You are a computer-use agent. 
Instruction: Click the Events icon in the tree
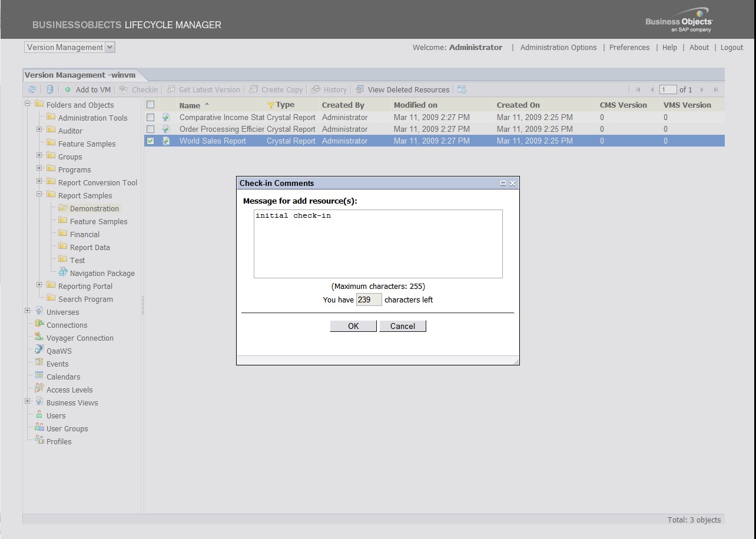(x=39, y=363)
